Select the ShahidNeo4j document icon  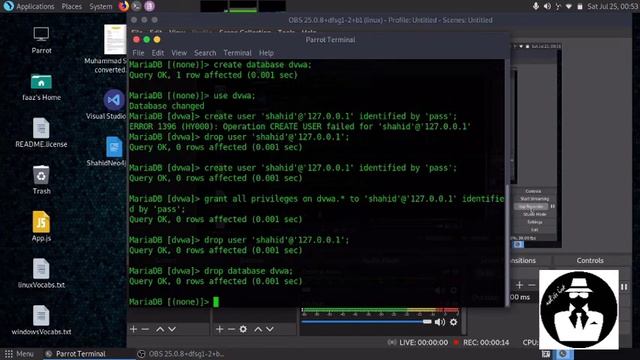pos(114,147)
